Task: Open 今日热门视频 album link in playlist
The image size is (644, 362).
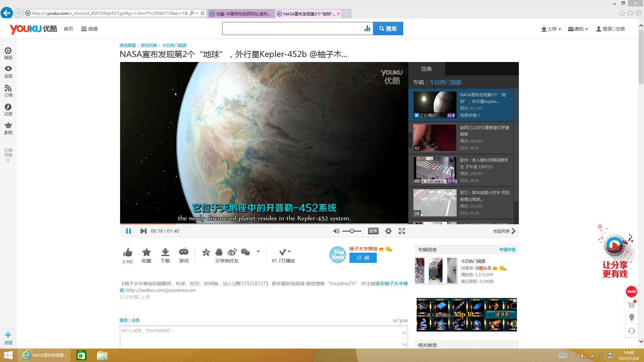Action: (445, 82)
